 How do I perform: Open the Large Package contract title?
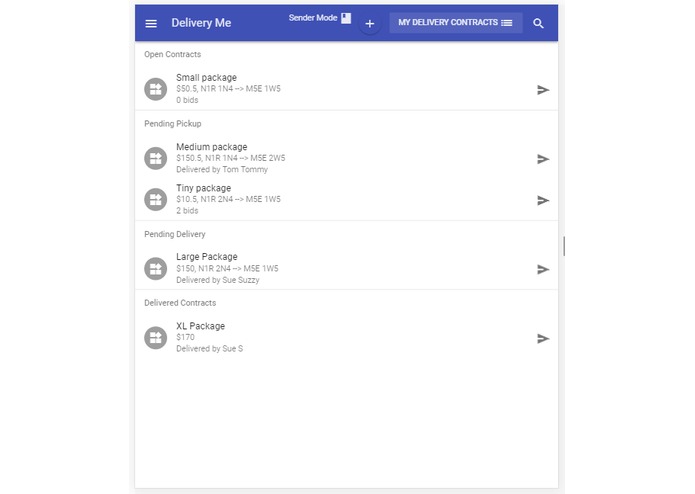(x=207, y=257)
